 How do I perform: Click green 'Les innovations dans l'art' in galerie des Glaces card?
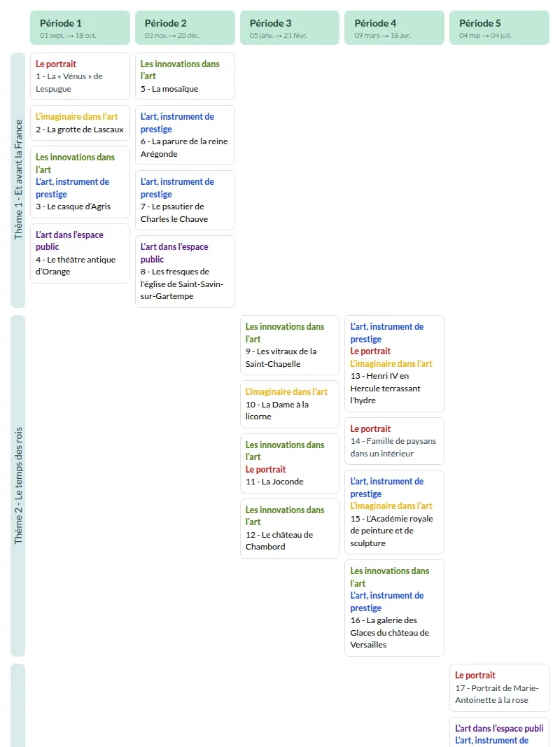pos(390,577)
